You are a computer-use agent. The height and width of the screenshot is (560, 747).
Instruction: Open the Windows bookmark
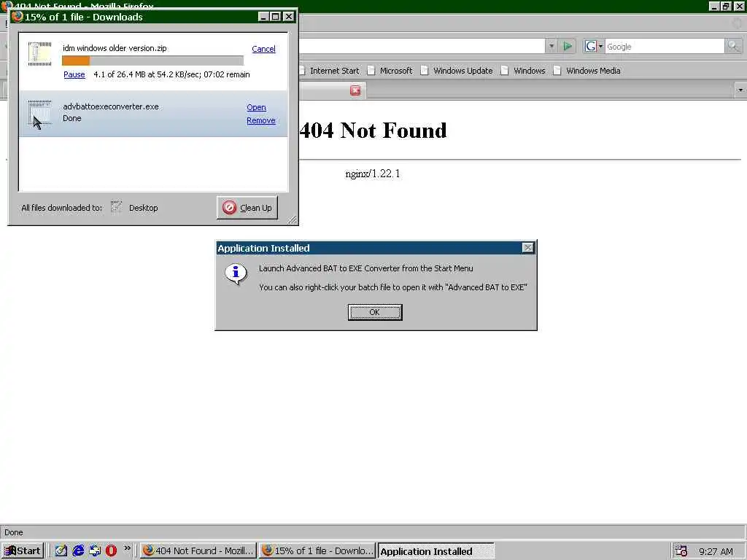click(x=530, y=71)
